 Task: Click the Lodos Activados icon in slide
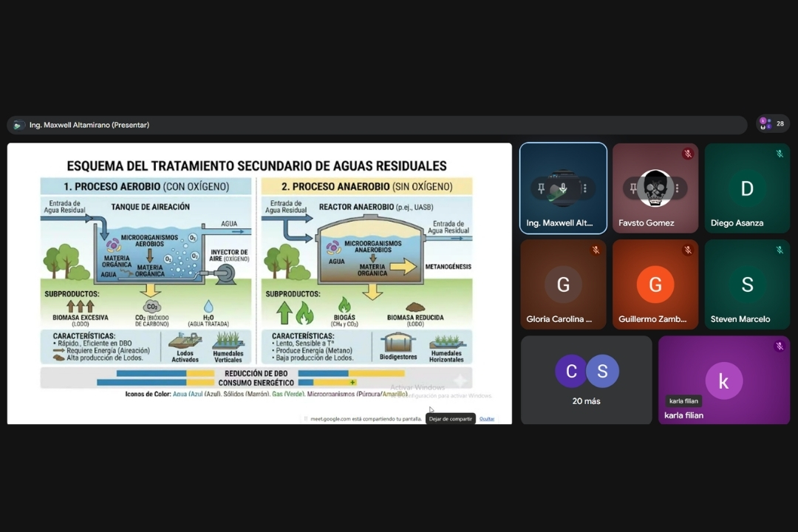(x=185, y=341)
